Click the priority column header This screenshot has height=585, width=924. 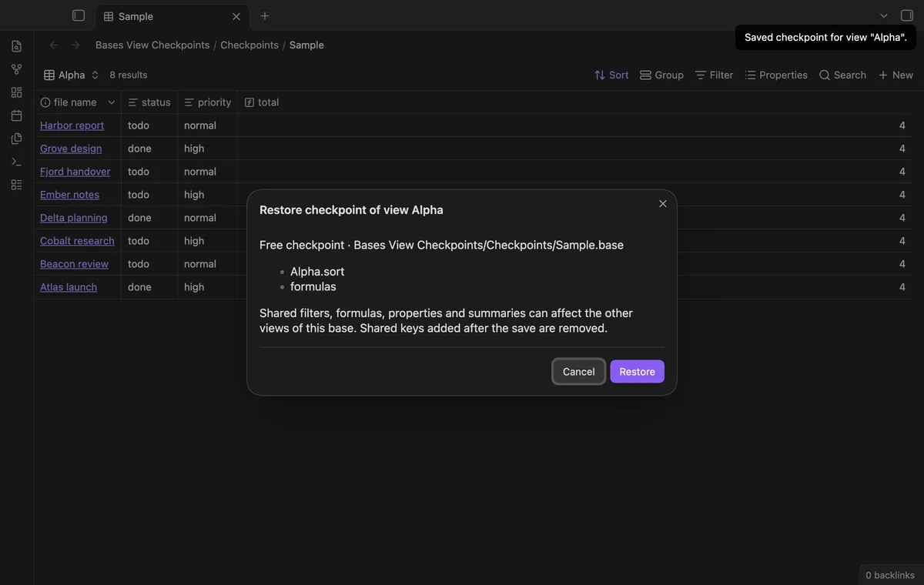[x=208, y=102]
